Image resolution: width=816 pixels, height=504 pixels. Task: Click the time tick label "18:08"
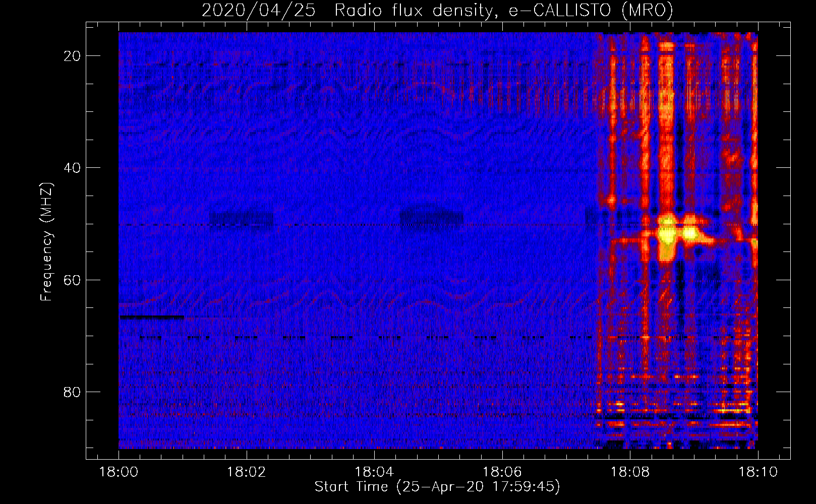point(630,472)
